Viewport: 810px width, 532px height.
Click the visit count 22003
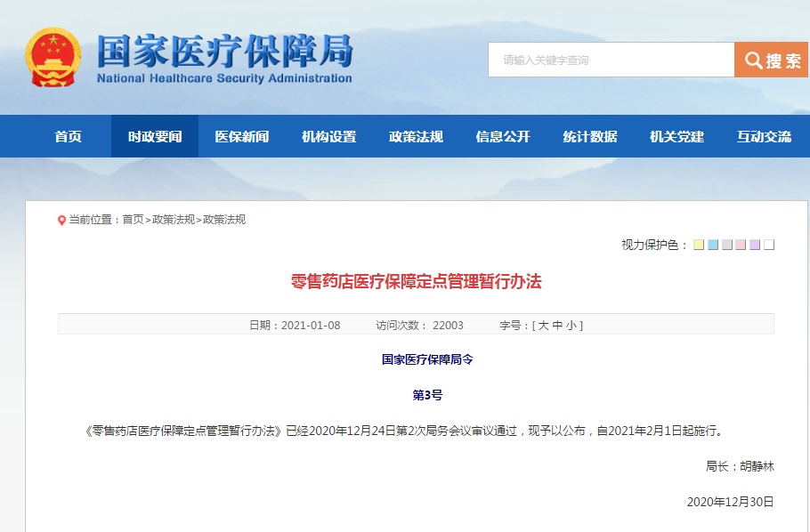(x=448, y=326)
